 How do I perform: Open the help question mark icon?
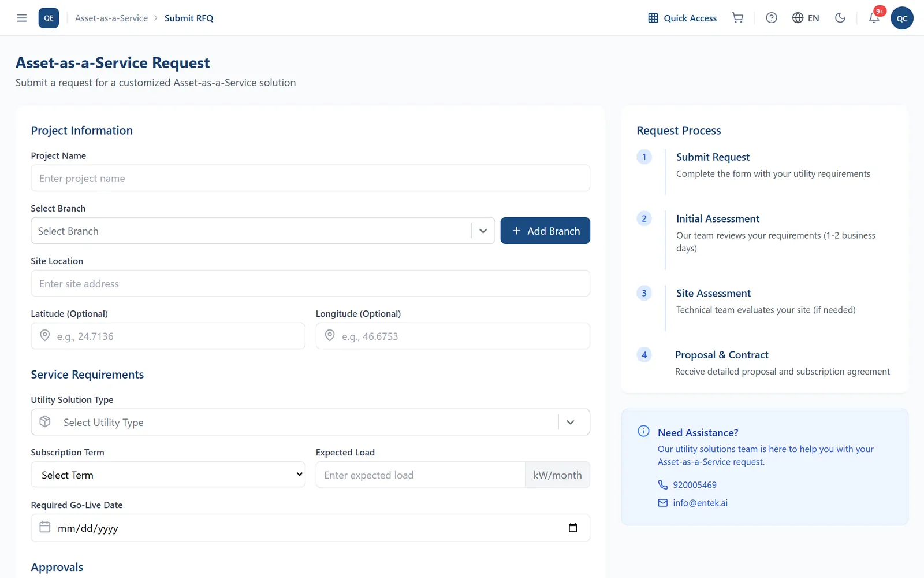pyautogui.click(x=772, y=18)
